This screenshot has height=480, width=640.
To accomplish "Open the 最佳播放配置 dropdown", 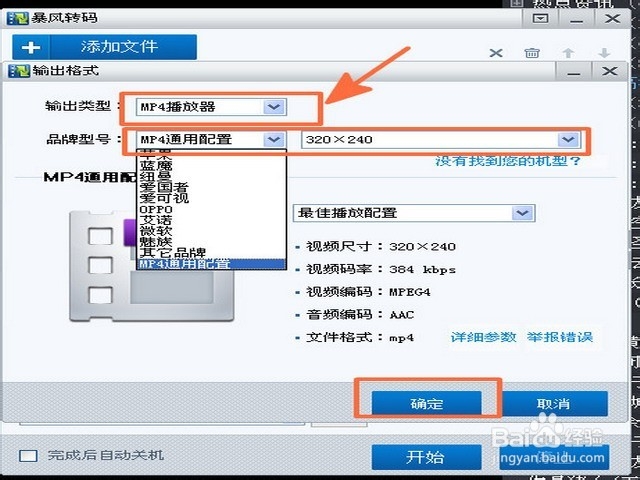I will pyautogui.click(x=414, y=213).
